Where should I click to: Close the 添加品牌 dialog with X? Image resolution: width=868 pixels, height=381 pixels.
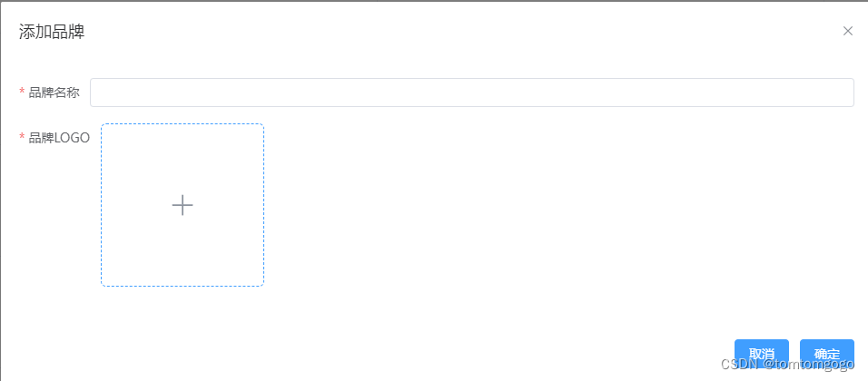[847, 31]
